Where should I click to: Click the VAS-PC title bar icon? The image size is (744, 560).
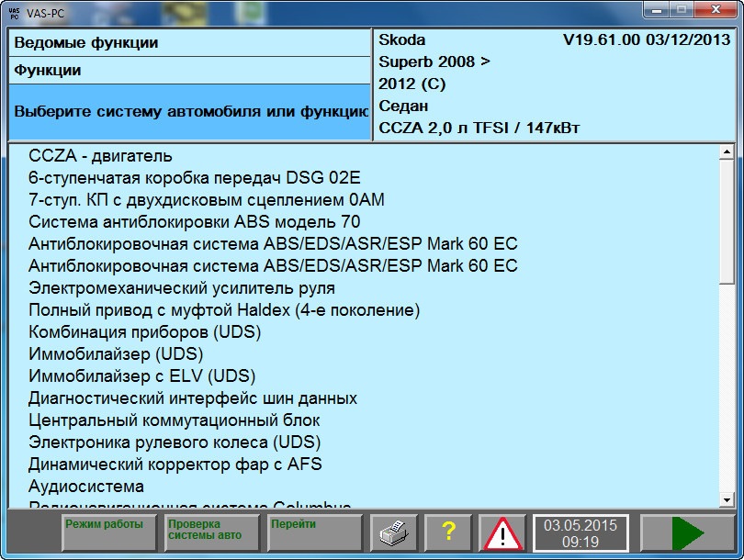point(14,13)
